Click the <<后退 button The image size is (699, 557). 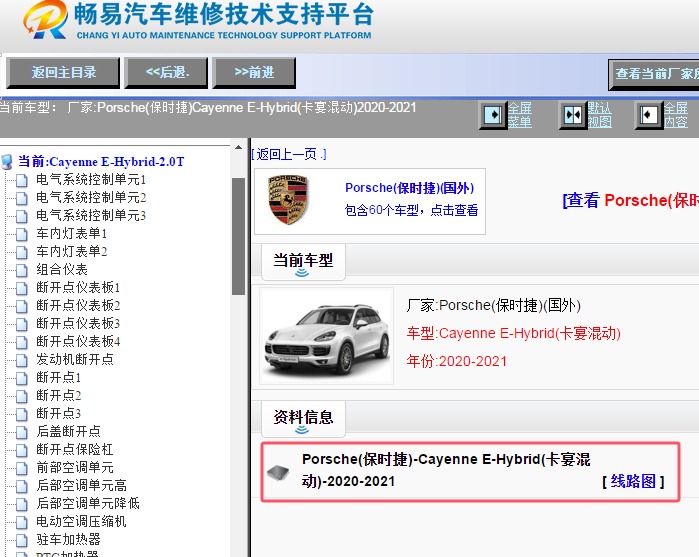tap(166, 73)
